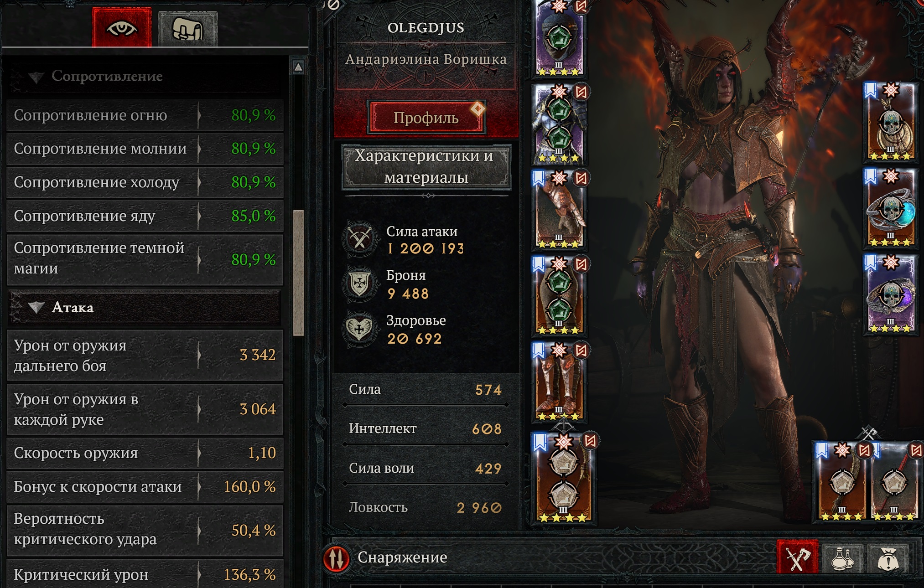
Task: Toggle the eye stats view tab
Action: coord(121,28)
